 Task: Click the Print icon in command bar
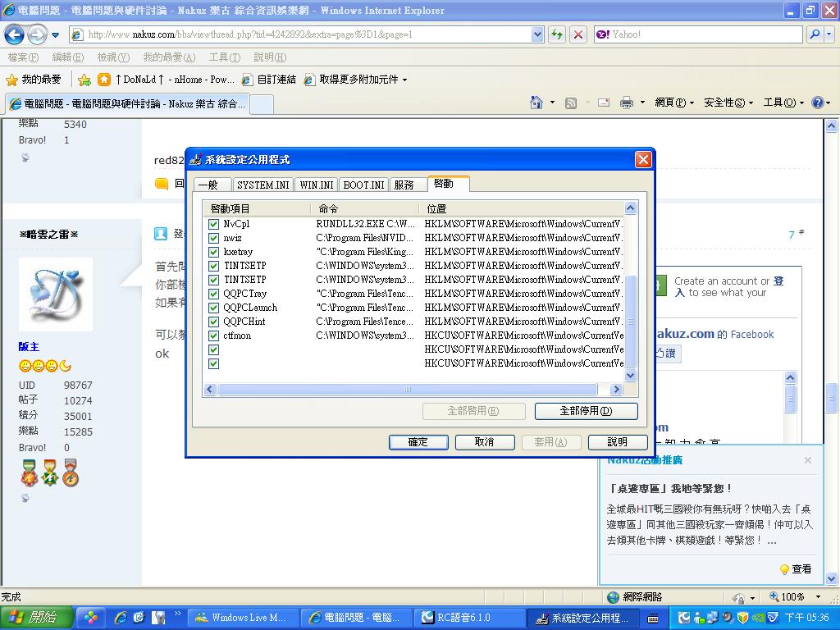pos(626,103)
